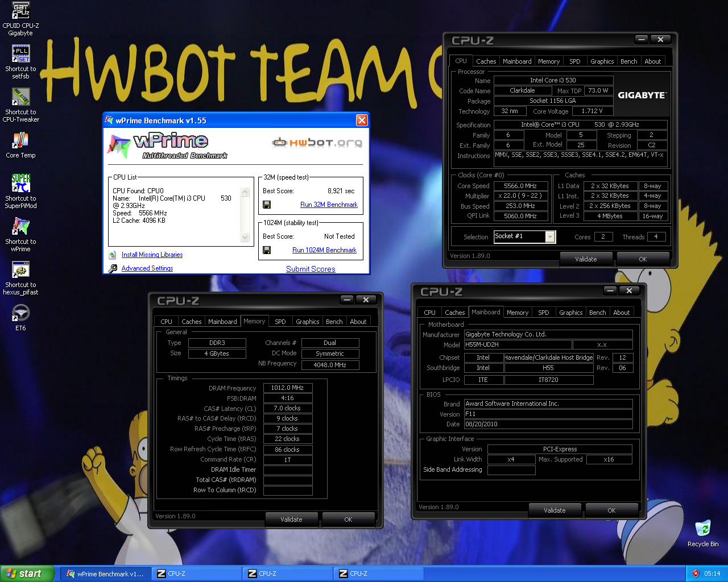Click the Submit Scores link
The image size is (728, 582).
click(x=311, y=269)
